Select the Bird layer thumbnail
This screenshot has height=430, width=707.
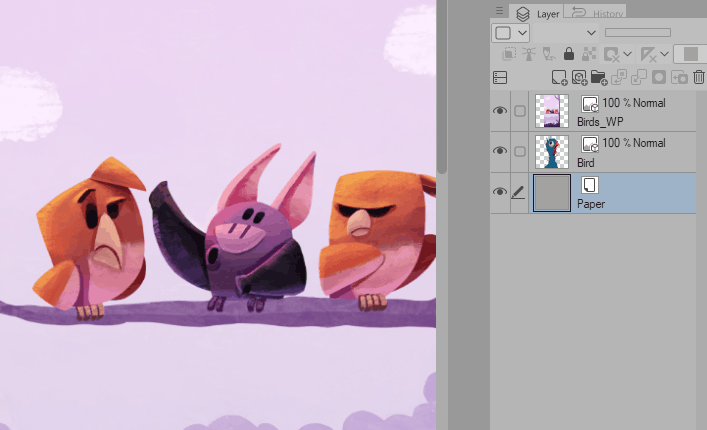[552, 152]
